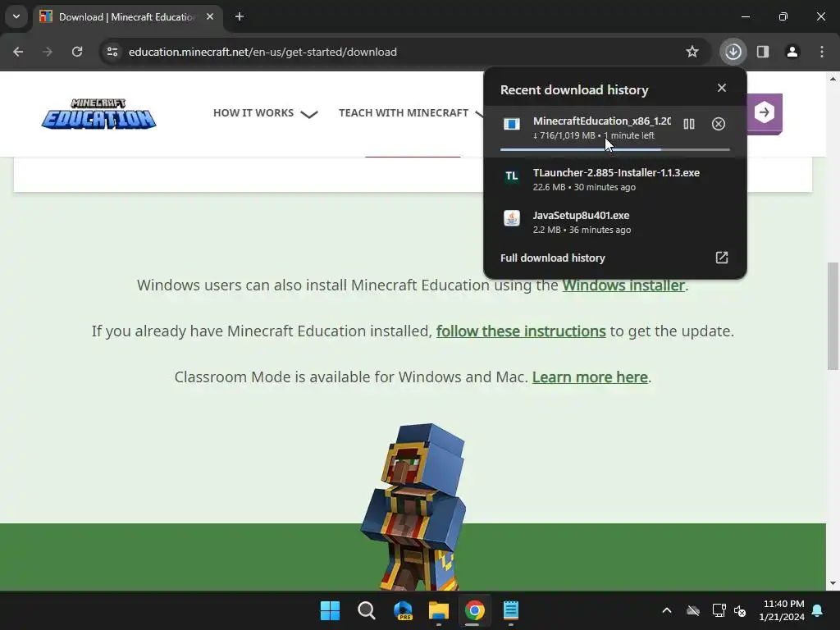Close the Download Minecraft Education tab

coord(210,16)
